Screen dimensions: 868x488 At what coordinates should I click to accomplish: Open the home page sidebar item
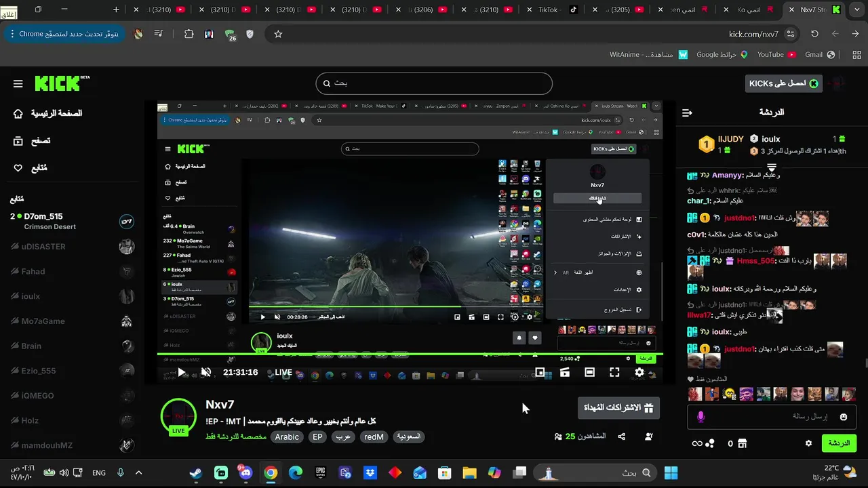pos(47,113)
